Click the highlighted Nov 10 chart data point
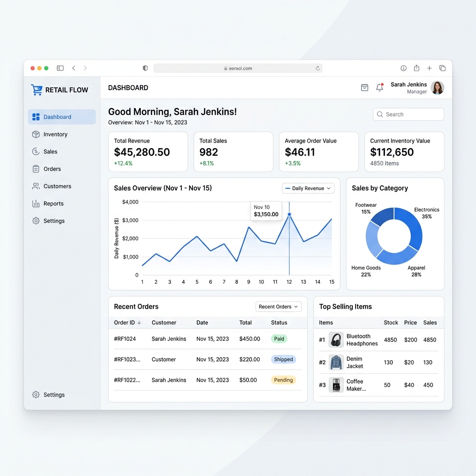The image size is (476, 476). pos(289,214)
